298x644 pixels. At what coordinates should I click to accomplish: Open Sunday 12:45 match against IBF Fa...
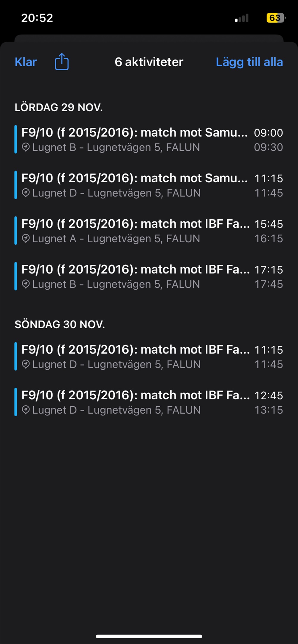134,396
